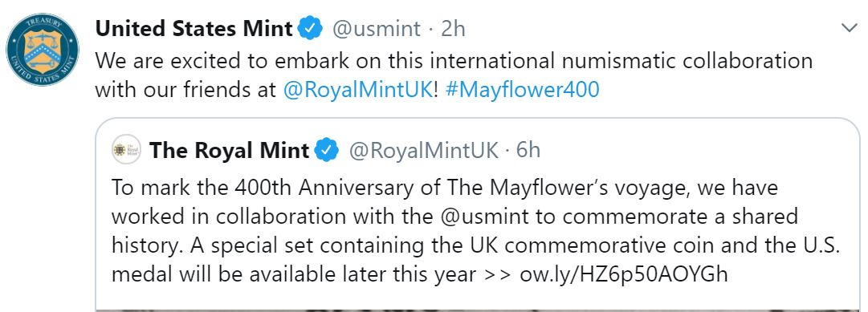This screenshot has height=312, width=868.
Task: Open the @usmint handle beside the name
Action: click(376, 29)
